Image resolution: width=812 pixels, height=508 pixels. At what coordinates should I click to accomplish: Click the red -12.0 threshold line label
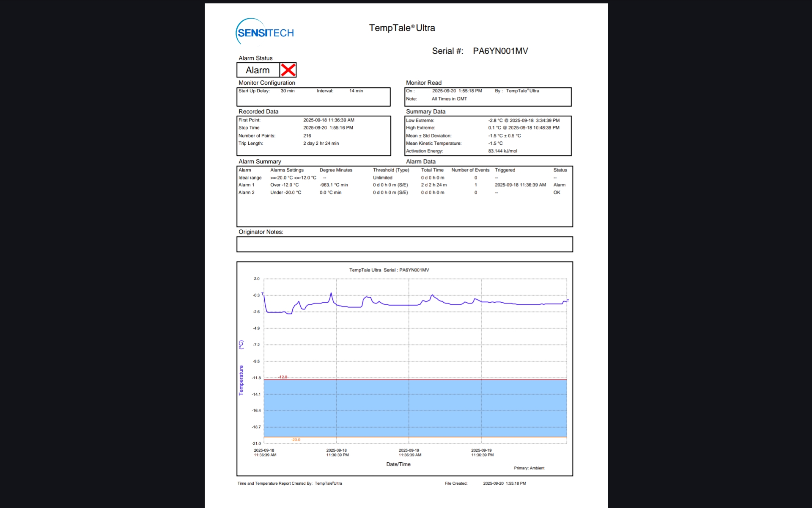click(x=283, y=377)
